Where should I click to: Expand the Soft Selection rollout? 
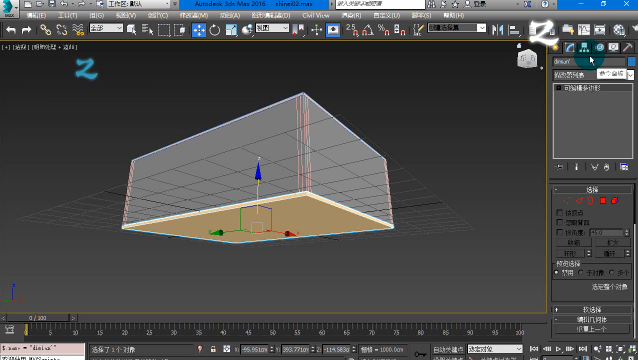(x=592, y=310)
